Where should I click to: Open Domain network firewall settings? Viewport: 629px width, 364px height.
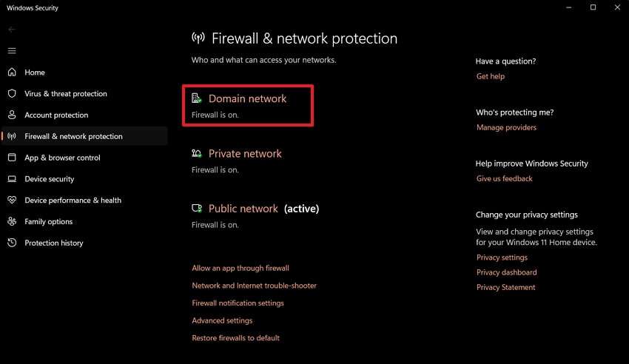247,98
